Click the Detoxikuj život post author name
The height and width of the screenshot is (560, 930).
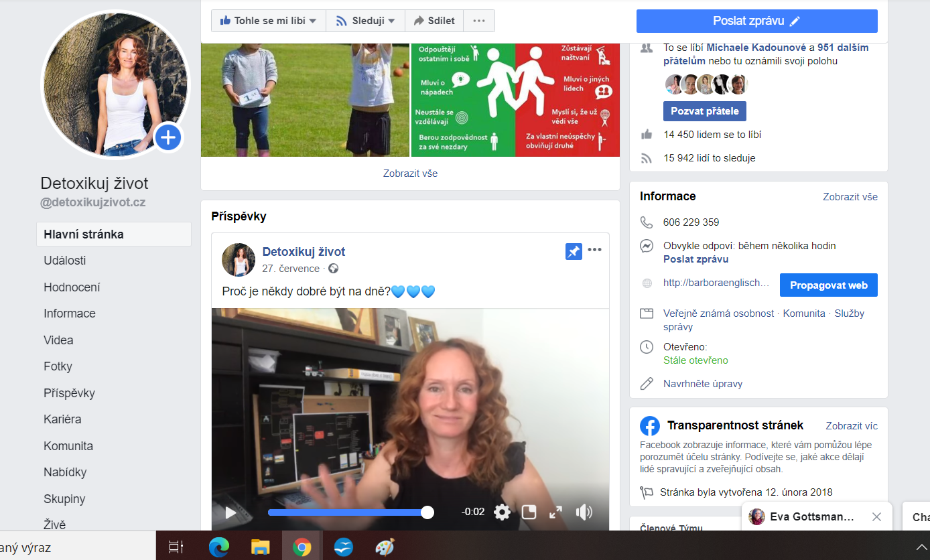coord(304,252)
